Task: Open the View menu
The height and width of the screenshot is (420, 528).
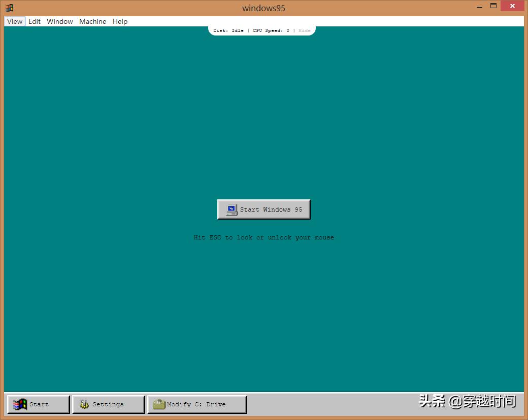Action: coord(14,21)
